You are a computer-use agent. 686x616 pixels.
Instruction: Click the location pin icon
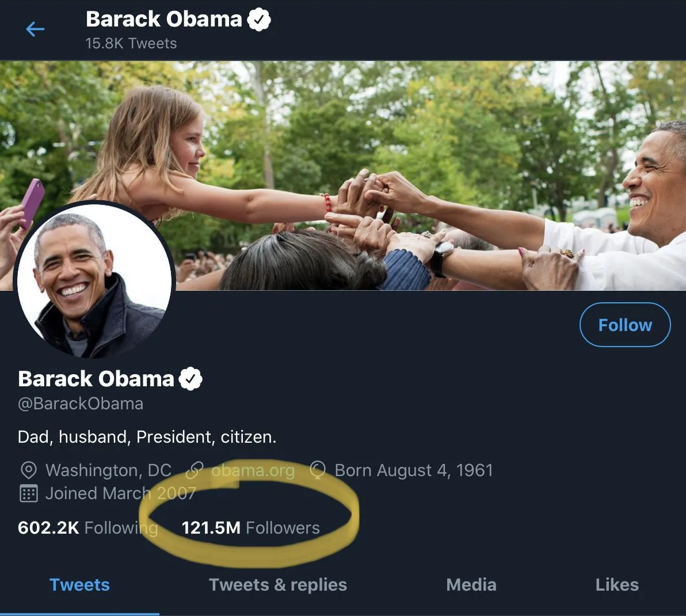(x=28, y=470)
